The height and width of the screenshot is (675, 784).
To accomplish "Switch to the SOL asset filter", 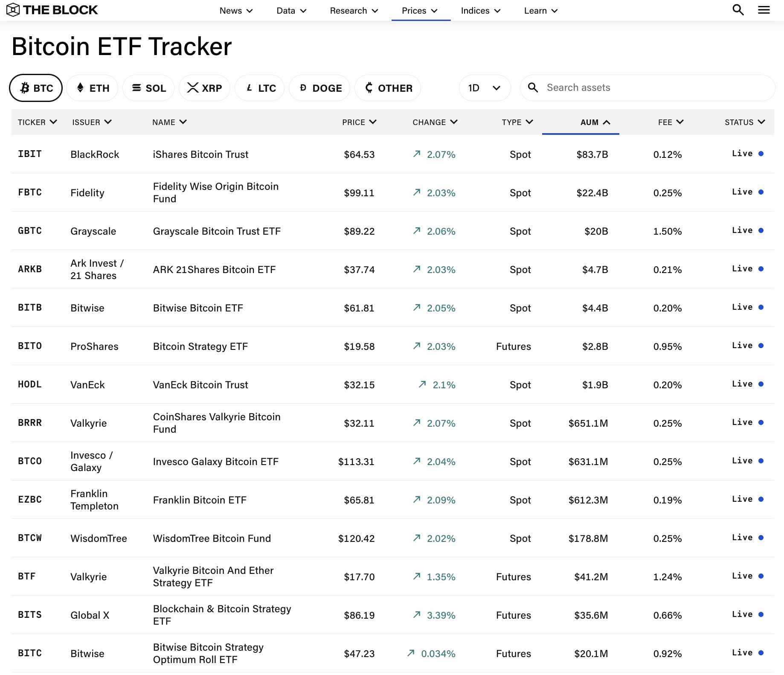I will (148, 88).
